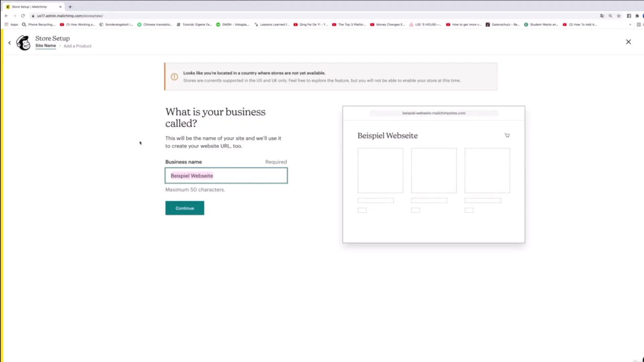
Task: Click the middle product placeholder in preview
Action: click(x=434, y=171)
